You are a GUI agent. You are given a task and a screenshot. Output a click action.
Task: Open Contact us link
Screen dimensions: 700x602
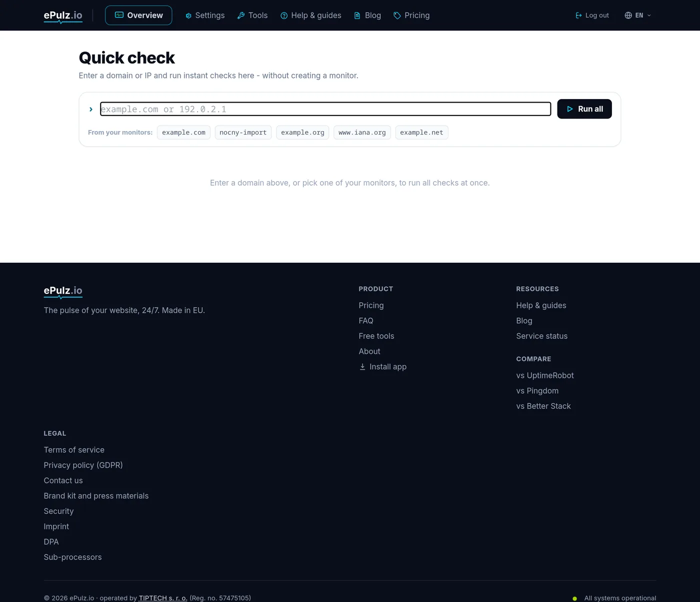pos(63,480)
